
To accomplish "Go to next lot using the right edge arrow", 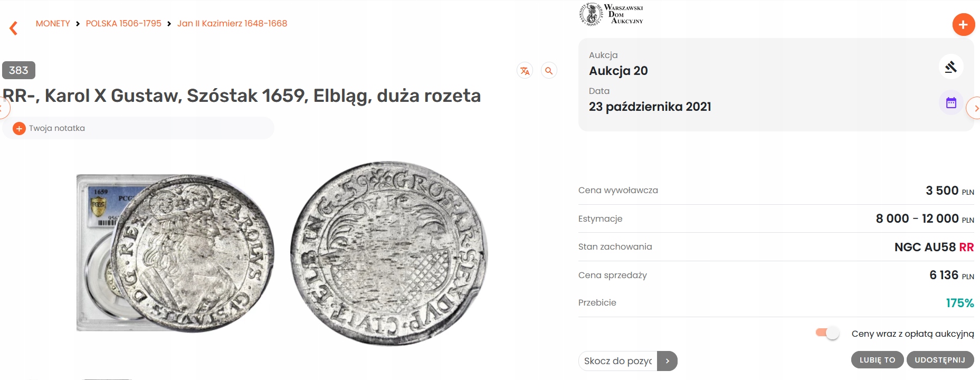I will (x=974, y=108).
